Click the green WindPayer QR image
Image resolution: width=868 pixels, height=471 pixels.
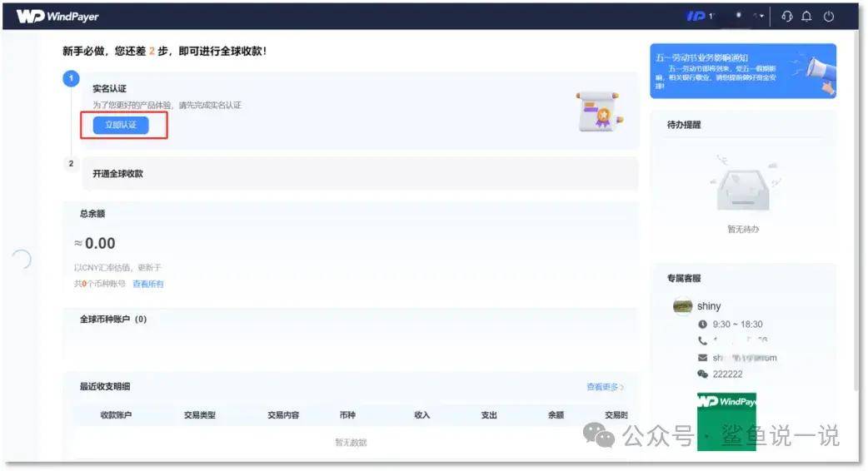point(726,420)
